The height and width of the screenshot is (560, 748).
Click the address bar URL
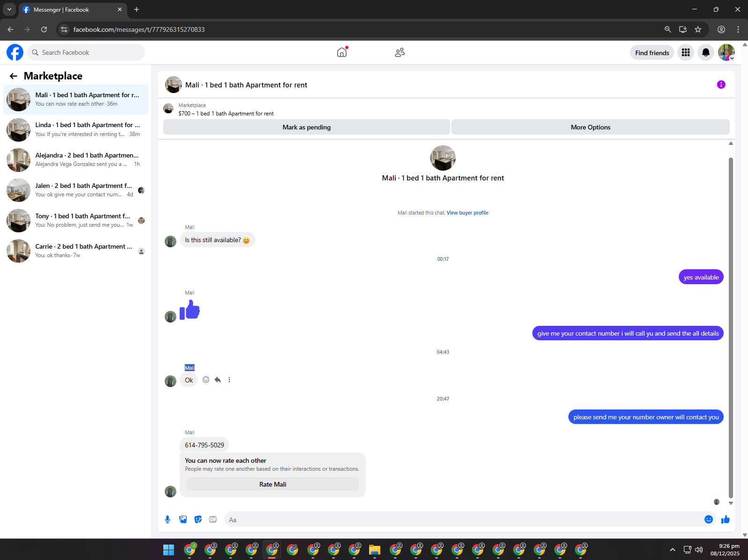(x=139, y=29)
